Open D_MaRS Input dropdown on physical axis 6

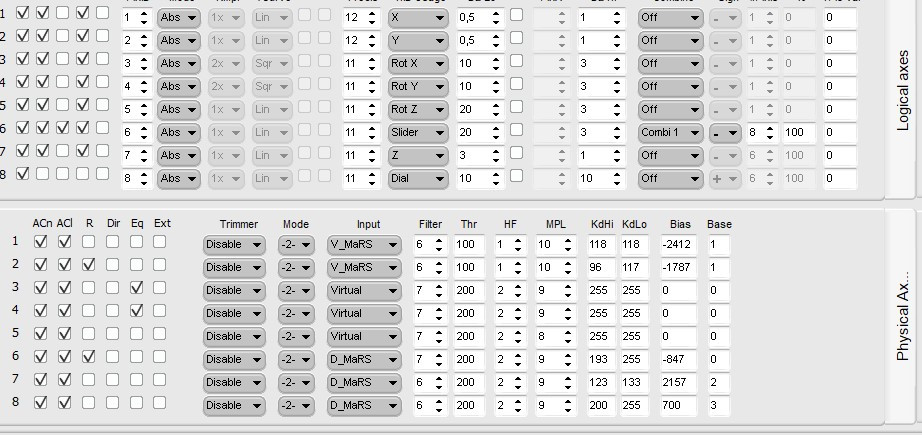[x=365, y=359]
